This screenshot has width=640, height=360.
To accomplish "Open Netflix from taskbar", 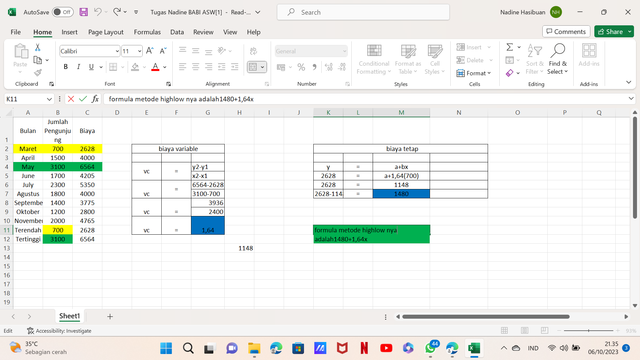I will coord(364,348).
